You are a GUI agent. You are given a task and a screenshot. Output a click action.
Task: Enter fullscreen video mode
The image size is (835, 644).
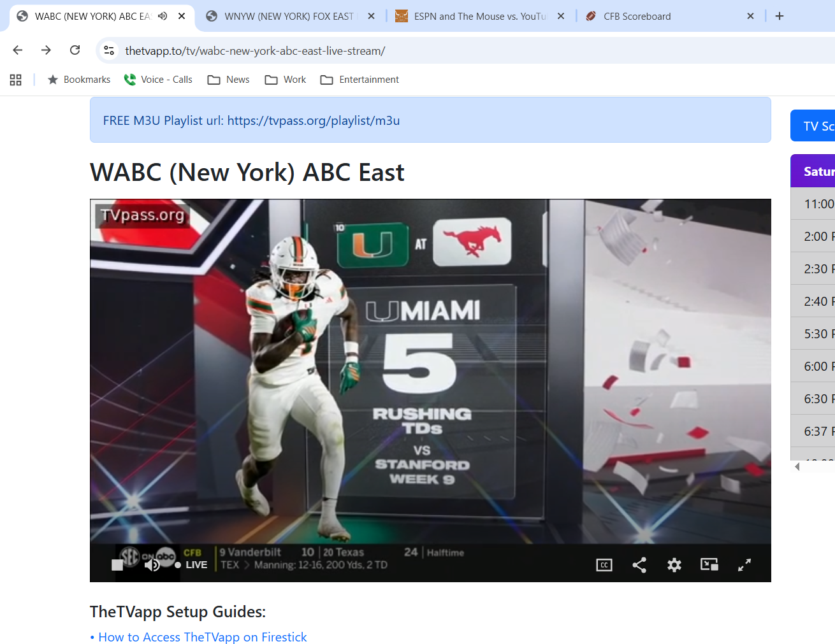744,565
